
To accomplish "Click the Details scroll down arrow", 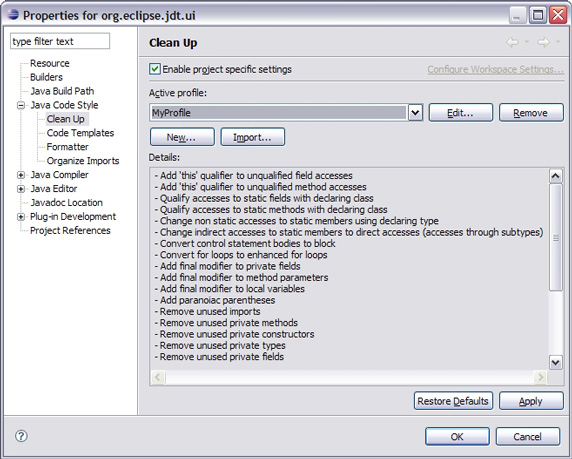I will point(555,363).
